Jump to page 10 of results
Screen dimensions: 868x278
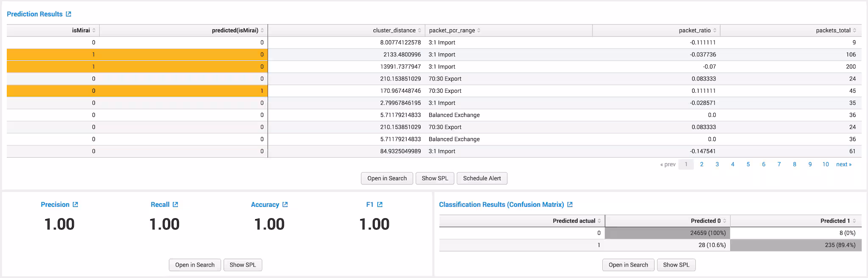826,164
